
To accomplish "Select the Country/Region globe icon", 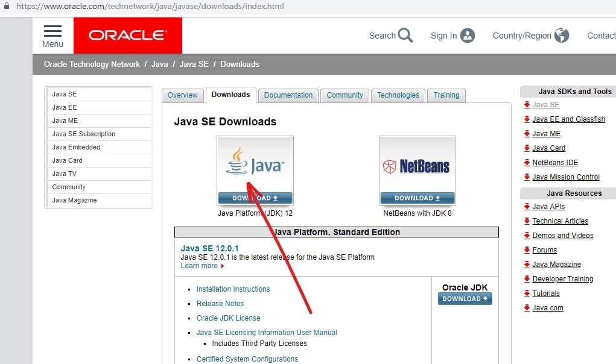I will (x=562, y=36).
